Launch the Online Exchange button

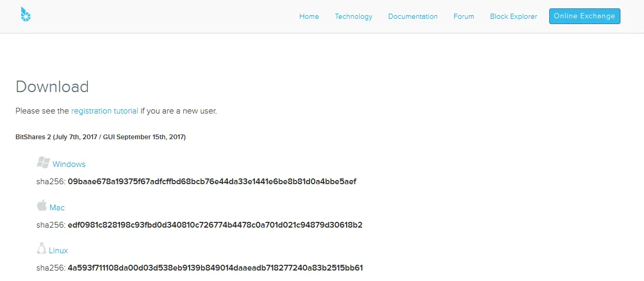[584, 16]
